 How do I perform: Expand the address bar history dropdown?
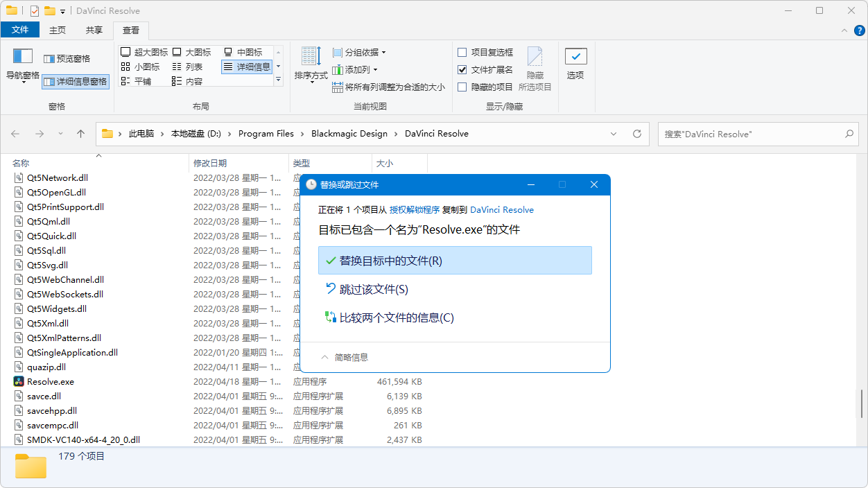click(614, 134)
